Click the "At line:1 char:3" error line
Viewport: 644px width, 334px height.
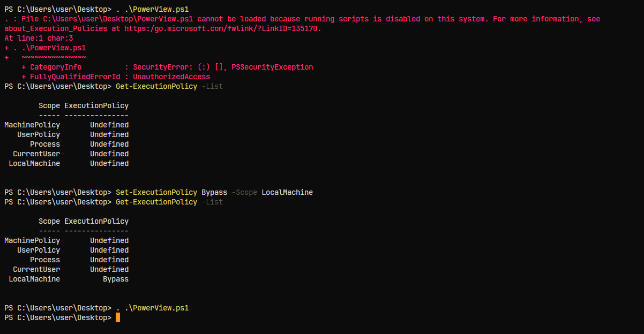point(39,38)
